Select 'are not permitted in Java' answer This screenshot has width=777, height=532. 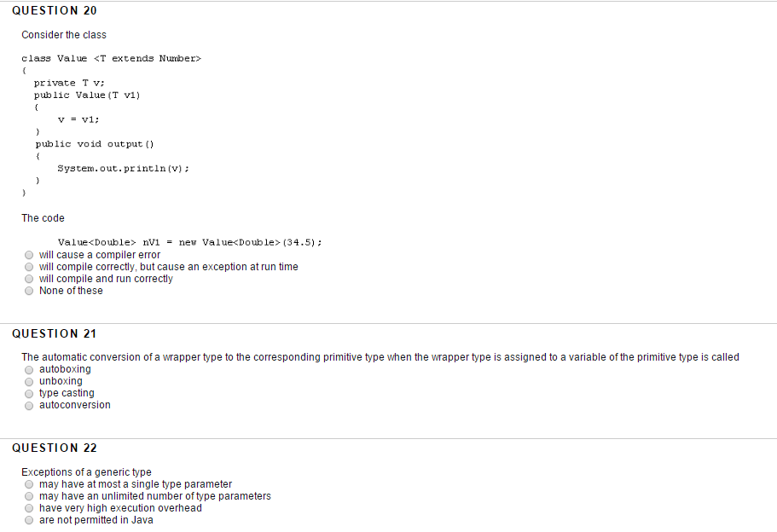pos(29,520)
